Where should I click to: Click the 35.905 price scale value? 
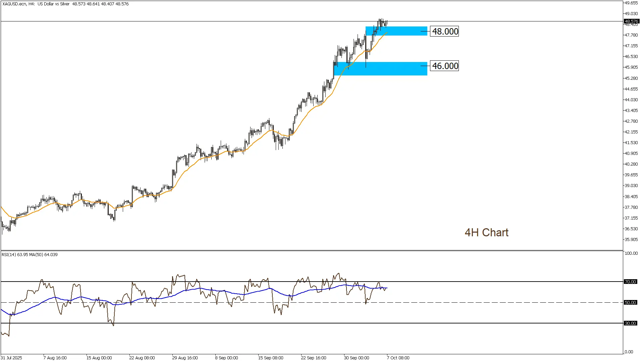click(631, 240)
